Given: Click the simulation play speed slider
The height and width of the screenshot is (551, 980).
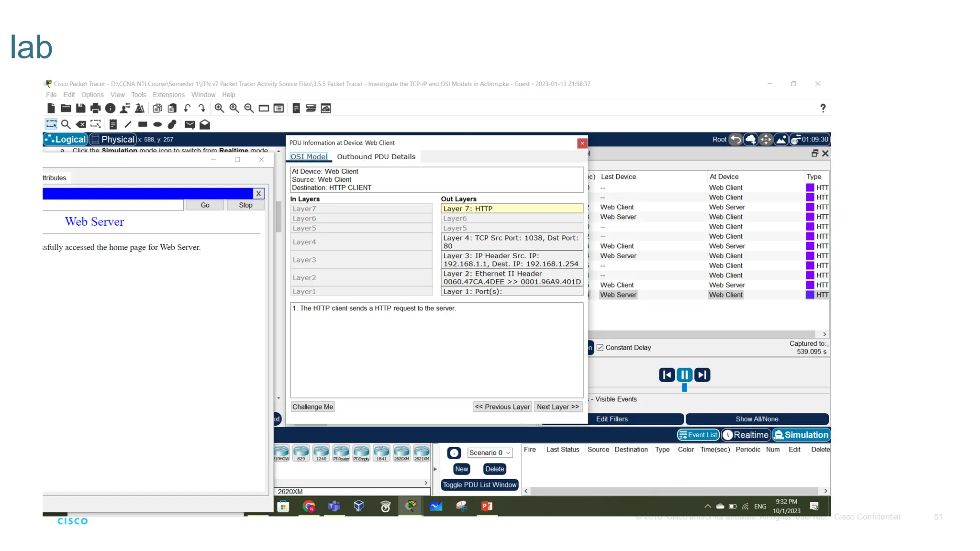Looking at the screenshot, I should [684, 387].
